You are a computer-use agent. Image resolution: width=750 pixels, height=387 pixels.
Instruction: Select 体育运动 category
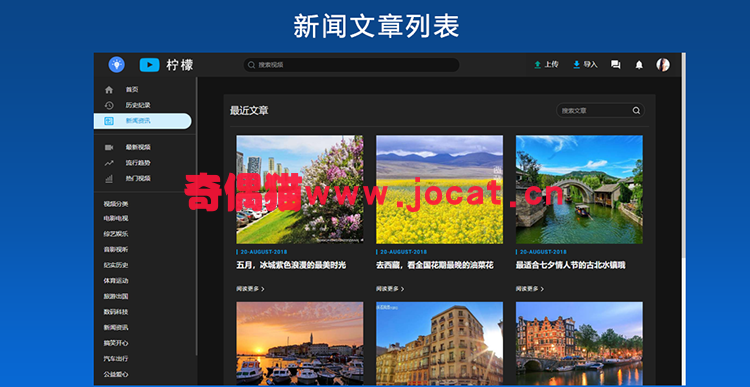pos(116,281)
